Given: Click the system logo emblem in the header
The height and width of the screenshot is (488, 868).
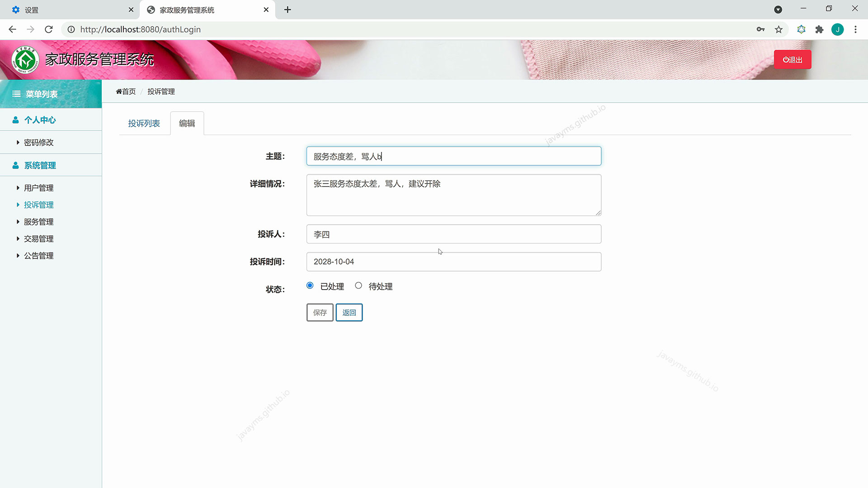Looking at the screenshot, I should pyautogui.click(x=25, y=60).
